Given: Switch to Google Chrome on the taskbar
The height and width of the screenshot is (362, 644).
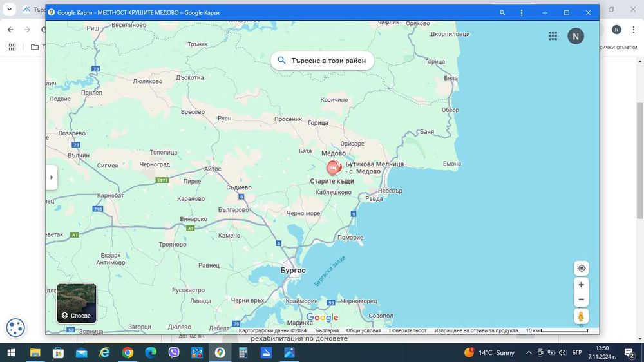Looking at the screenshot, I should coord(128,352).
